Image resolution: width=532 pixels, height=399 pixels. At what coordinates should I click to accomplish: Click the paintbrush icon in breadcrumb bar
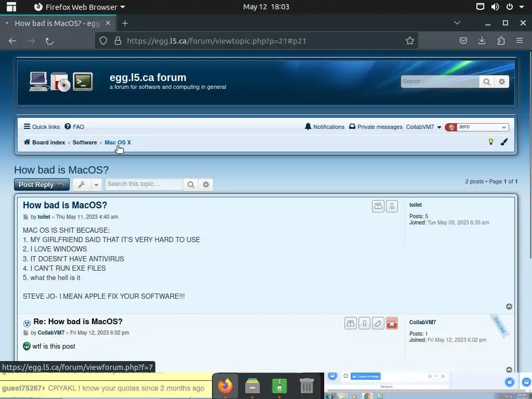tap(504, 142)
